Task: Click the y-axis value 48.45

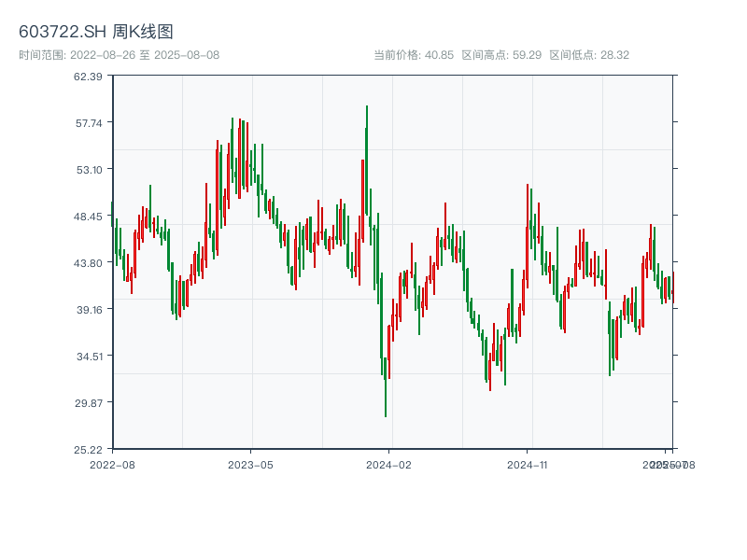Action: [x=88, y=217]
